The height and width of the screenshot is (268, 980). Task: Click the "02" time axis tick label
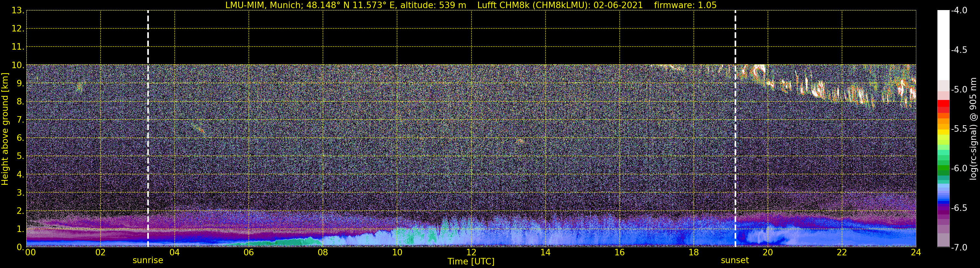[100, 252]
